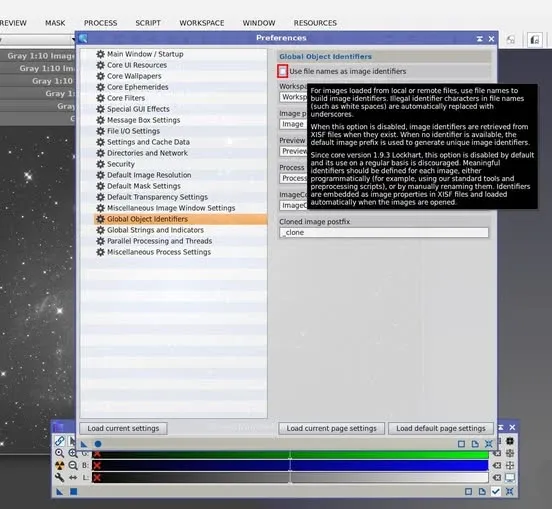
Task: Click red X on G channel row
Action: pos(97,454)
